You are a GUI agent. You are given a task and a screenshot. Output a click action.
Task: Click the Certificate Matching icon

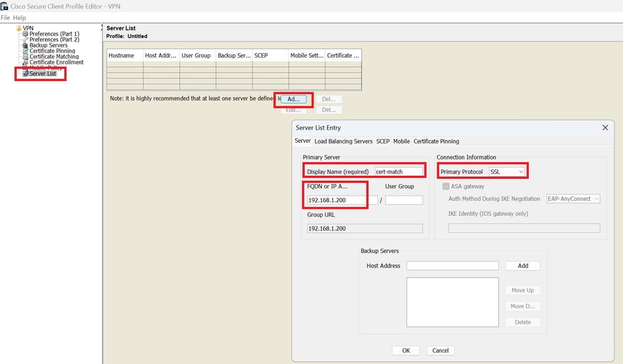pos(26,56)
